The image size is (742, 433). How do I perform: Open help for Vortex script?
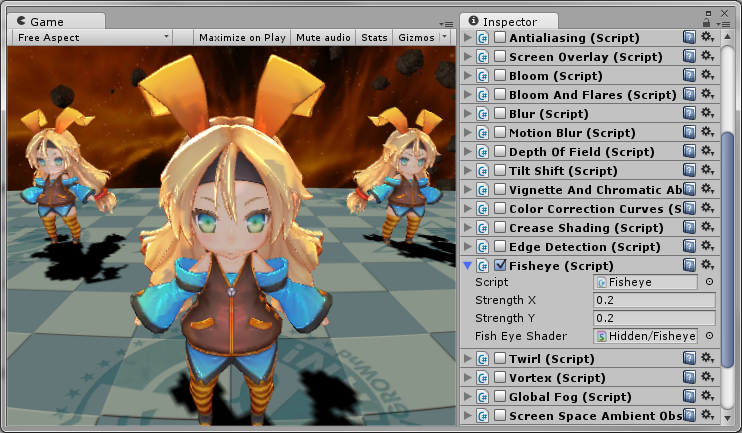point(689,377)
